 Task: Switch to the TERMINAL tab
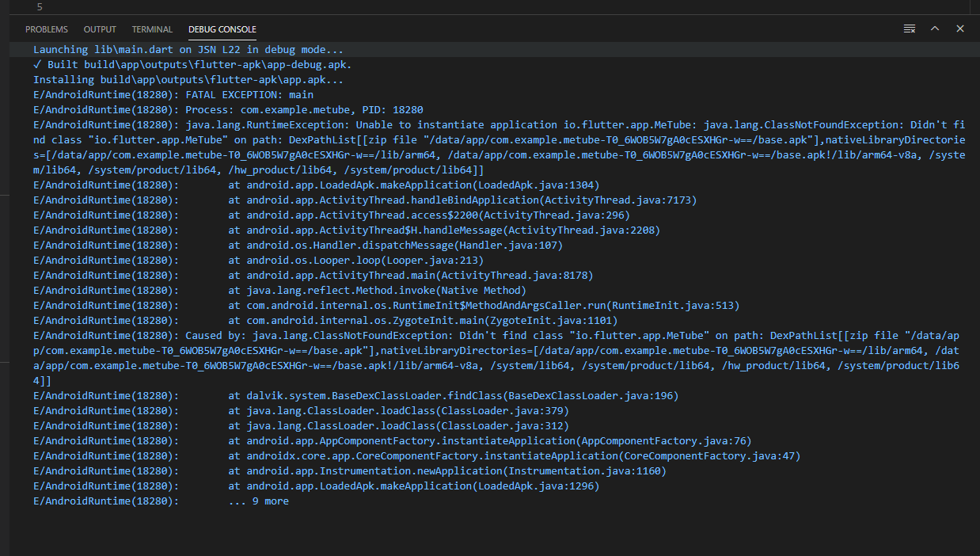[x=152, y=29]
